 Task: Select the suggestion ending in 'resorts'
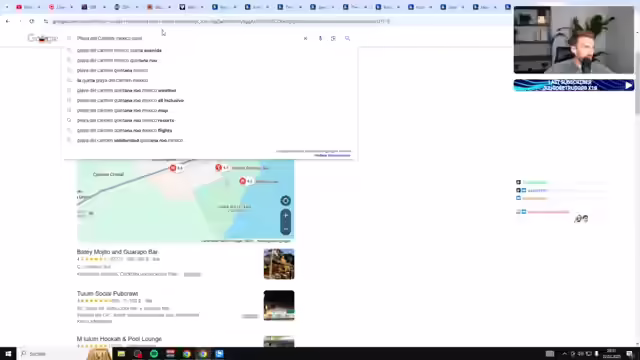tap(126, 120)
